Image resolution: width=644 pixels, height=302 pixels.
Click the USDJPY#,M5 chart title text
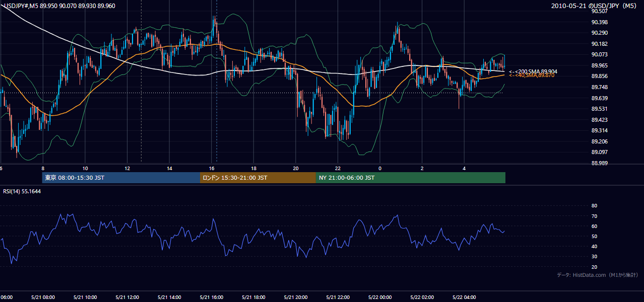tap(59, 6)
